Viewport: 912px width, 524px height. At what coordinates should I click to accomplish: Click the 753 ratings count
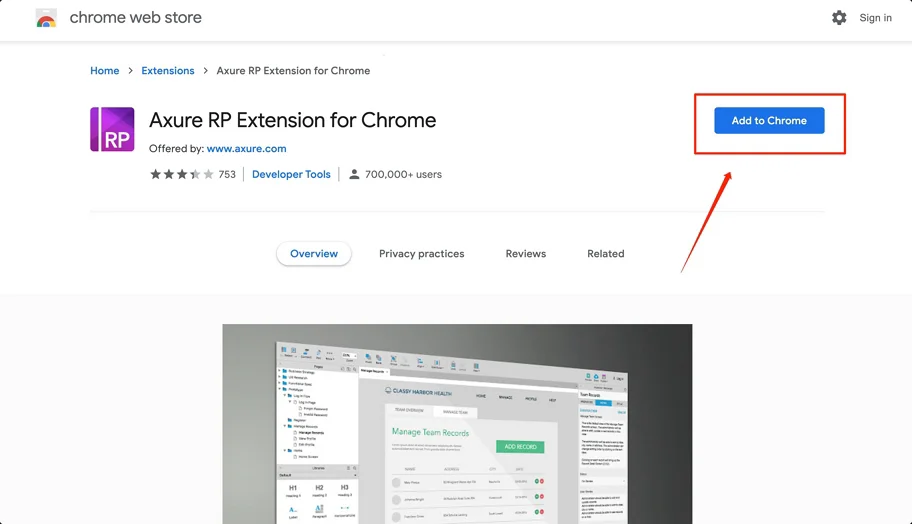(227, 174)
